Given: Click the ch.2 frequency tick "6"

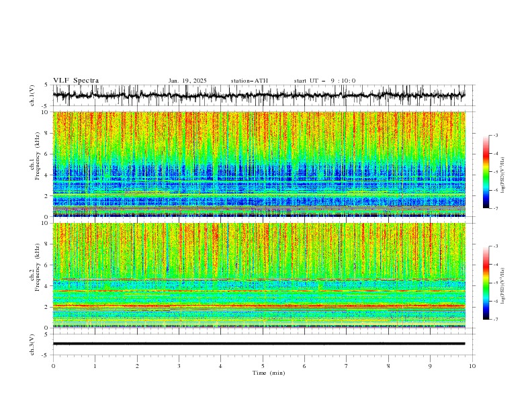Looking at the screenshot, I should pyautogui.click(x=46, y=265).
